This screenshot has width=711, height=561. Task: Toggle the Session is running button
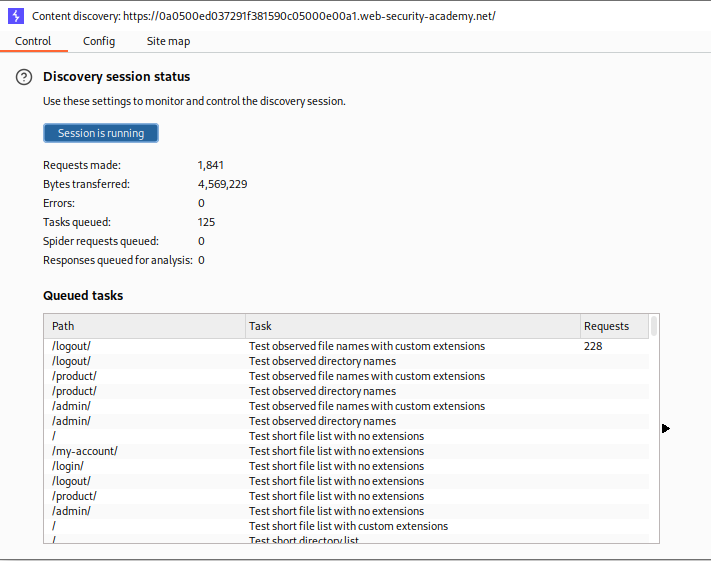(x=101, y=133)
